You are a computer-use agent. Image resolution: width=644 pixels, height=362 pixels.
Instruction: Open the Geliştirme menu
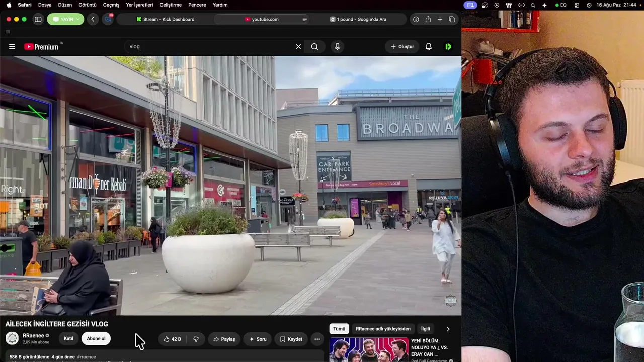[x=170, y=5]
